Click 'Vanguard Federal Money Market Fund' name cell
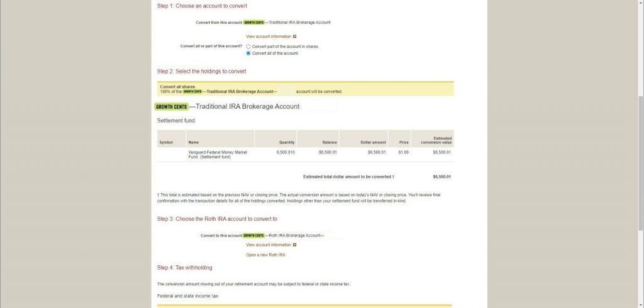This screenshot has height=308, width=644. (x=218, y=155)
